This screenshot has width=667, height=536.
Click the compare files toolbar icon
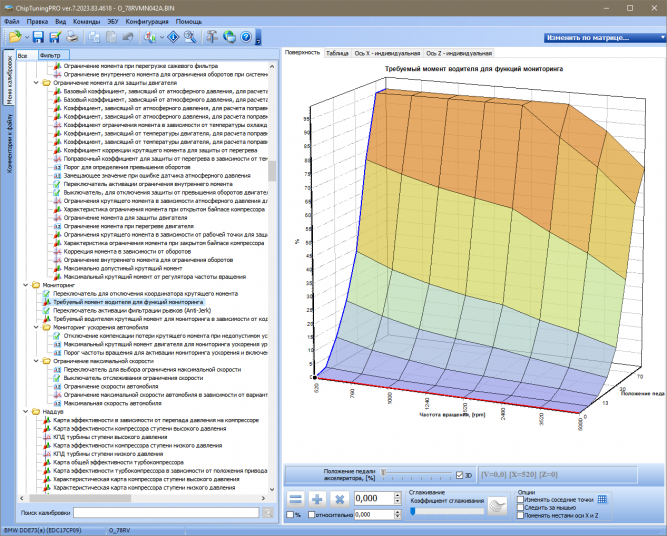[x=150, y=37]
